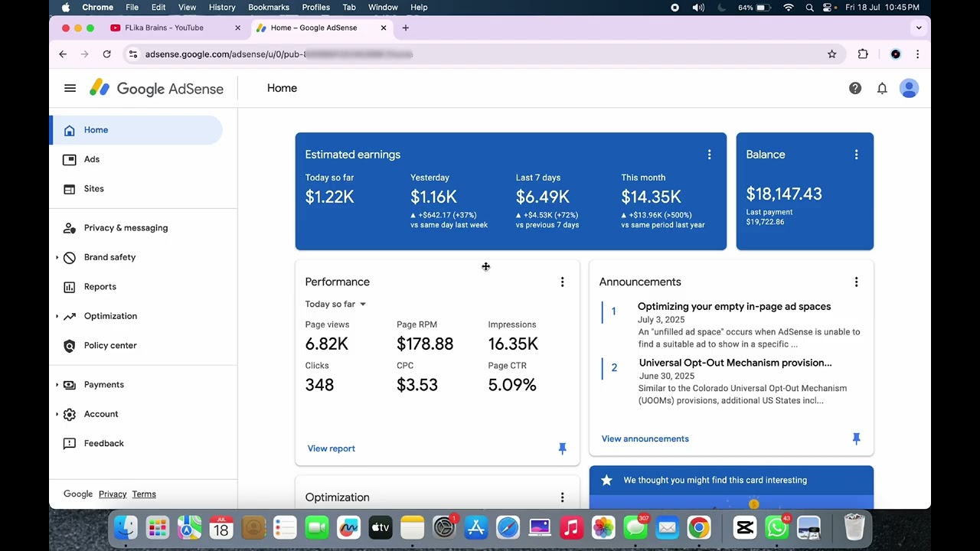Open Optimization card three-dot menu

coord(562,497)
